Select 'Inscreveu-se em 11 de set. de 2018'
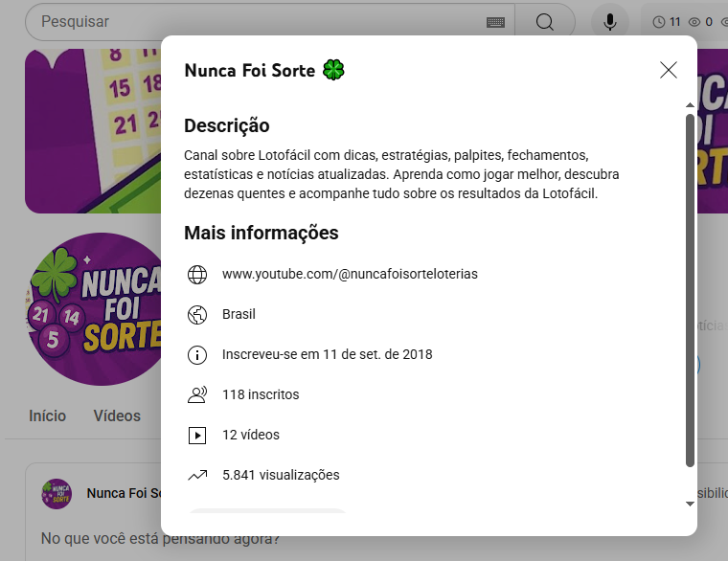Screen dimensions: 728x561 tap(327, 354)
